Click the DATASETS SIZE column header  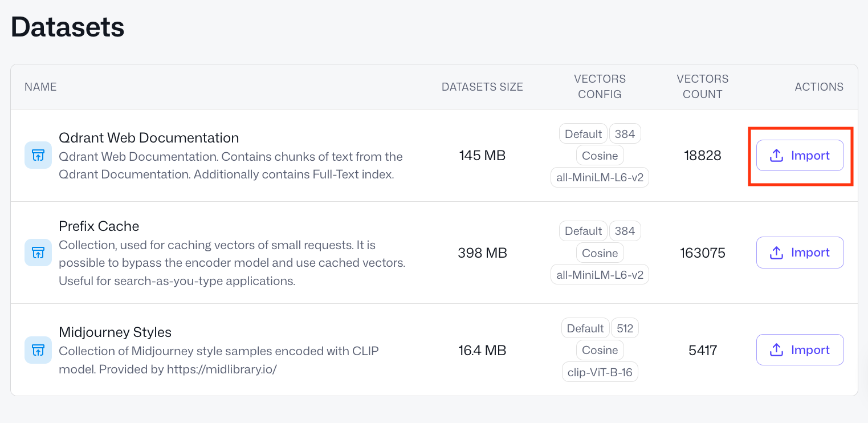point(482,87)
